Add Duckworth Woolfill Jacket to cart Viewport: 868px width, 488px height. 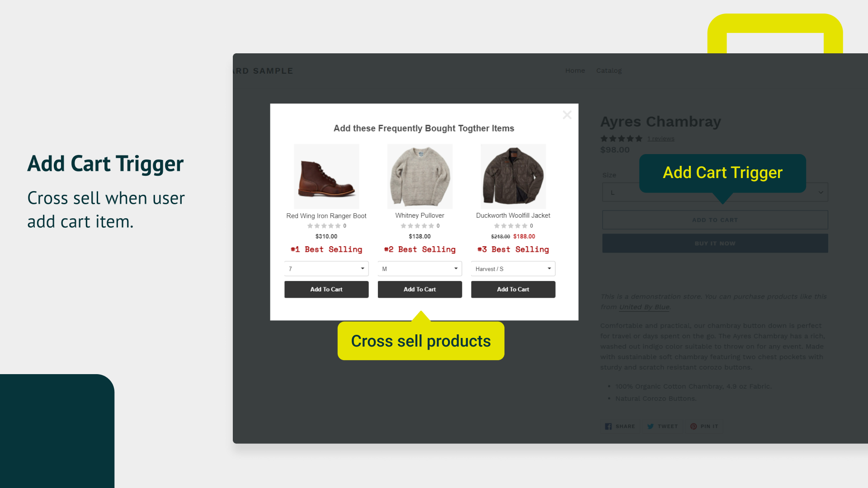click(x=513, y=289)
